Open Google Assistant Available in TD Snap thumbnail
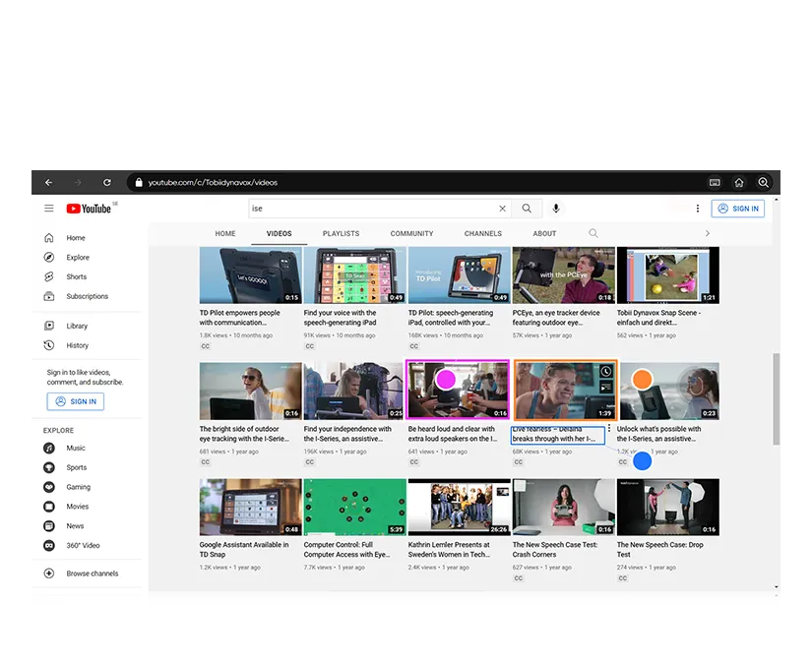Viewport: 812px width, 664px height. [x=251, y=507]
